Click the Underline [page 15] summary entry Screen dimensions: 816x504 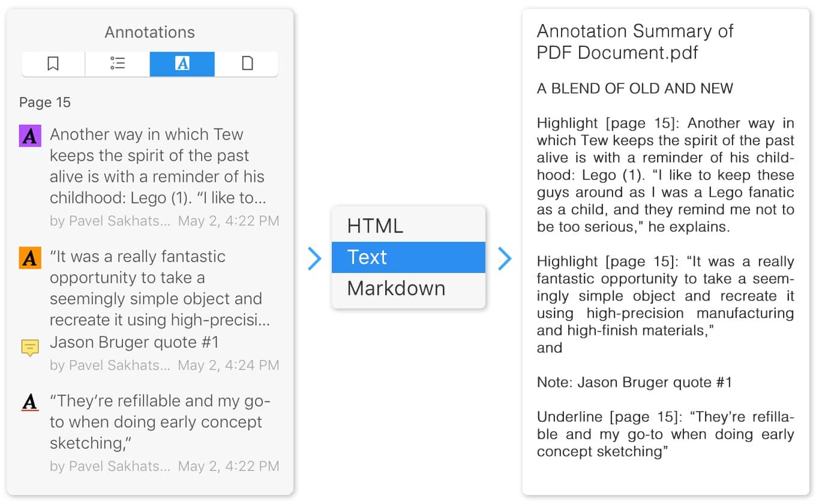coord(665,434)
